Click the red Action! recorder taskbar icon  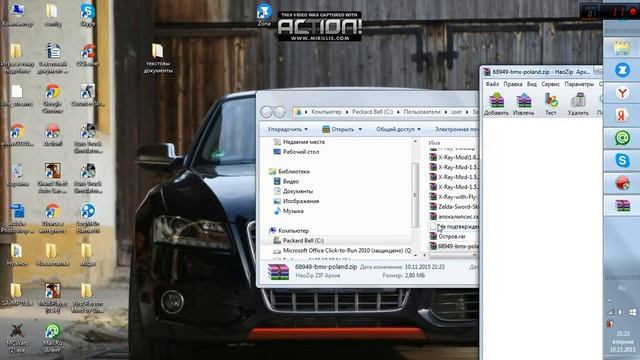tap(622, 183)
